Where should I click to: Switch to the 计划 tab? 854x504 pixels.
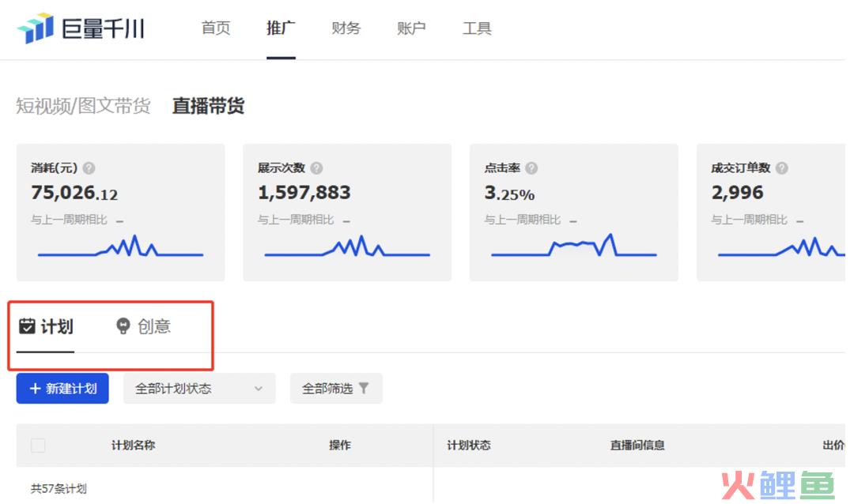click(46, 326)
